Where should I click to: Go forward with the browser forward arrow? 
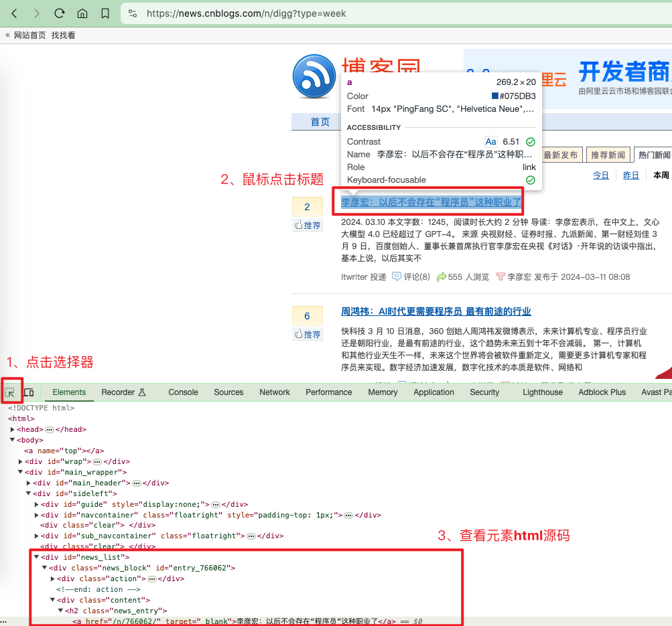36,13
